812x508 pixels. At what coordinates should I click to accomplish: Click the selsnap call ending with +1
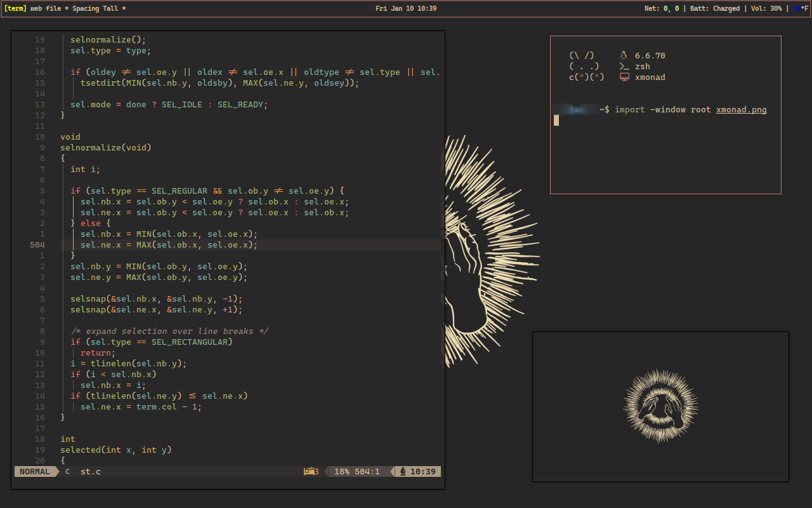pyautogui.click(x=157, y=310)
